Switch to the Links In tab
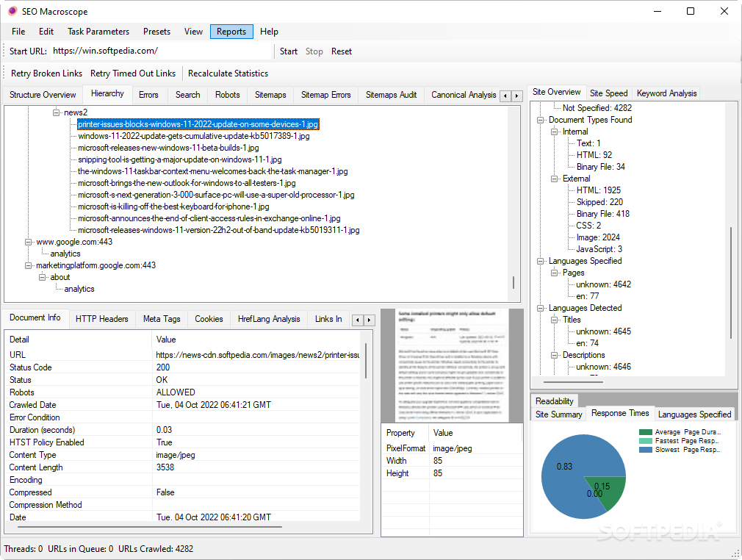The height and width of the screenshot is (560, 742). [x=328, y=319]
